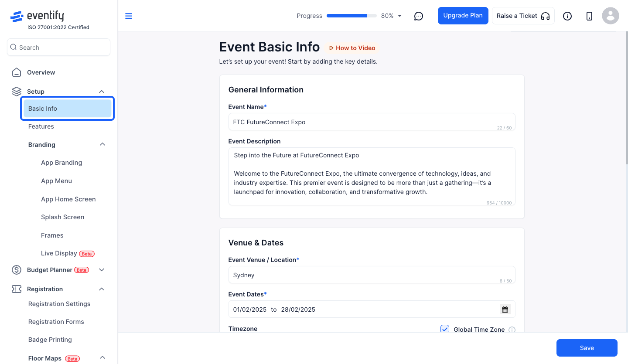Viewport: 628px width, 364px height.
Task: Click the Event Description text area
Action: pyautogui.click(x=372, y=177)
